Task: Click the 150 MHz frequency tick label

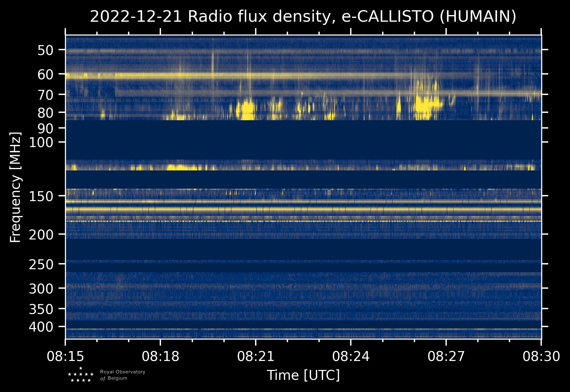Action: [41, 196]
